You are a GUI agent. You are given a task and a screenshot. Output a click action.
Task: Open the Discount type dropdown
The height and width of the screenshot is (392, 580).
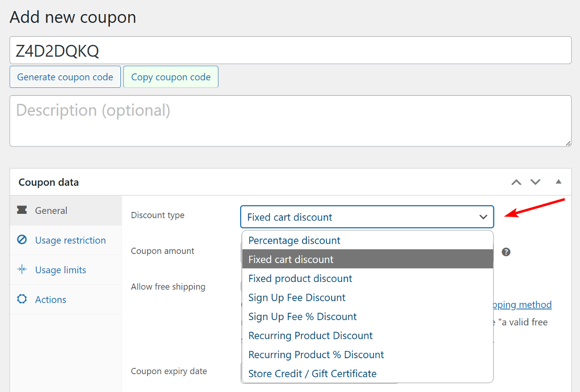click(367, 217)
